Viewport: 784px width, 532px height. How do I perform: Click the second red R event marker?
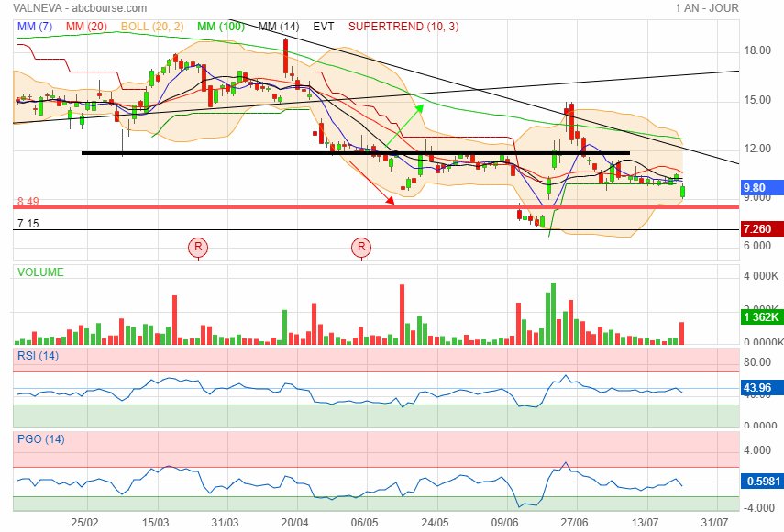tap(361, 247)
